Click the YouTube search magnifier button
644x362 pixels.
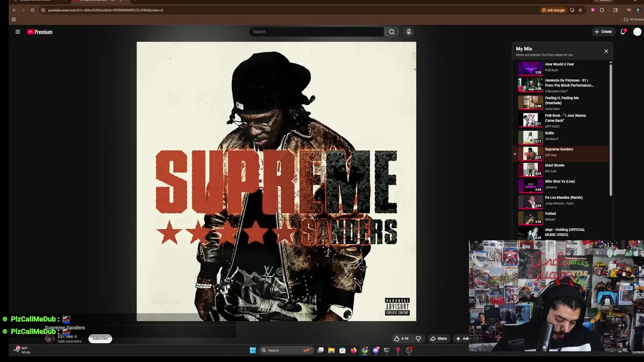[392, 32]
